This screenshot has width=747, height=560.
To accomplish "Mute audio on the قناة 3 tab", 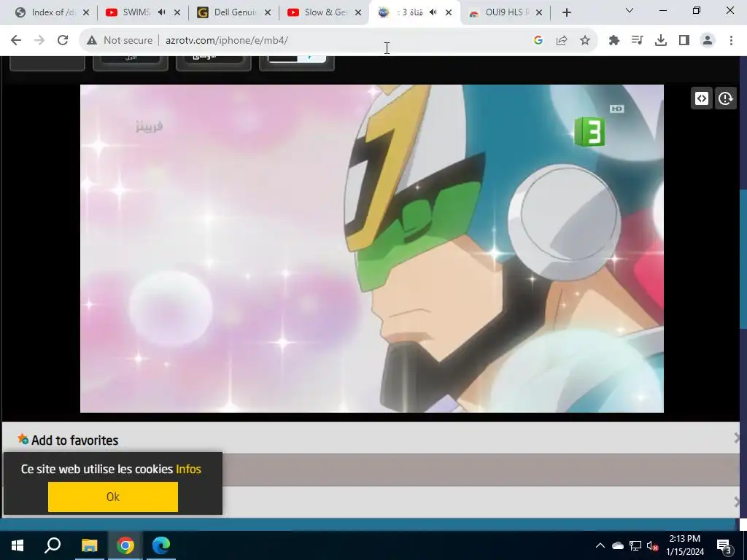I will [x=433, y=12].
